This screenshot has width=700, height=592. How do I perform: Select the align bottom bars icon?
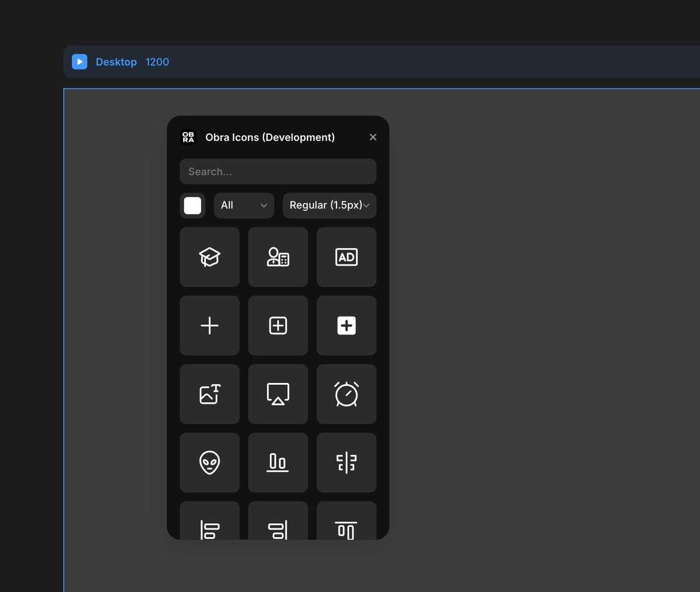click(278, 462)
